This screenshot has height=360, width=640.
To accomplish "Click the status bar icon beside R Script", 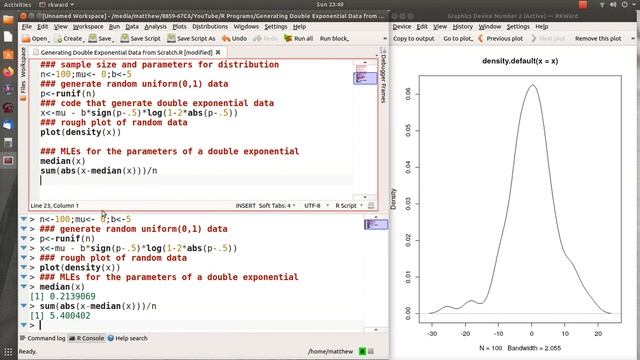I will [371, 206].
